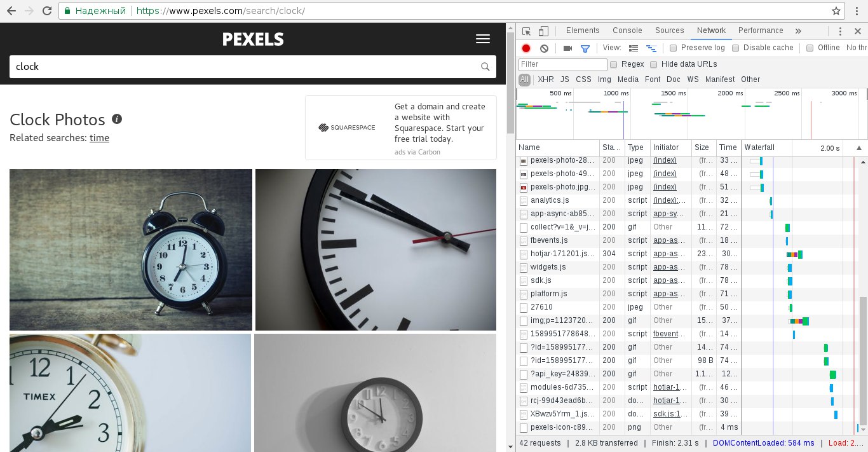Open the Elements tab
This screenshot has height=452, width=868.
point(583,31)
